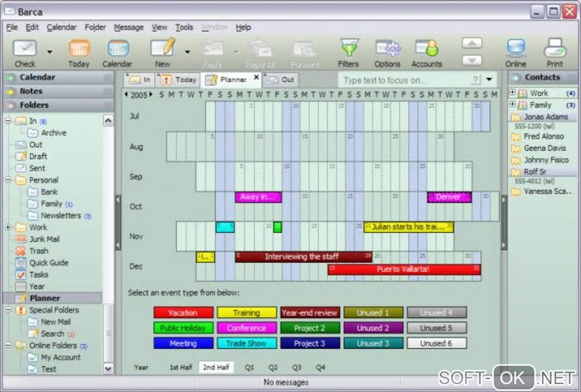
Task: Show the Q1 period
Action: (249, 367)
